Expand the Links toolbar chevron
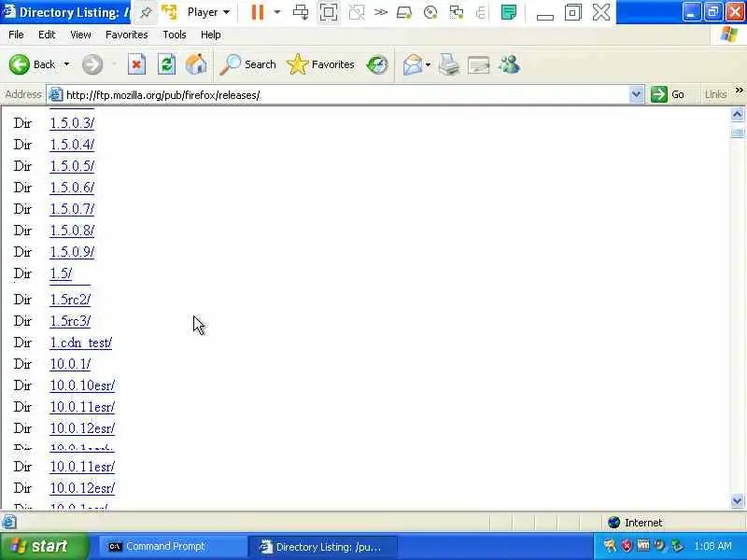This screenshot has height=560, width=747. coord(739,90)
